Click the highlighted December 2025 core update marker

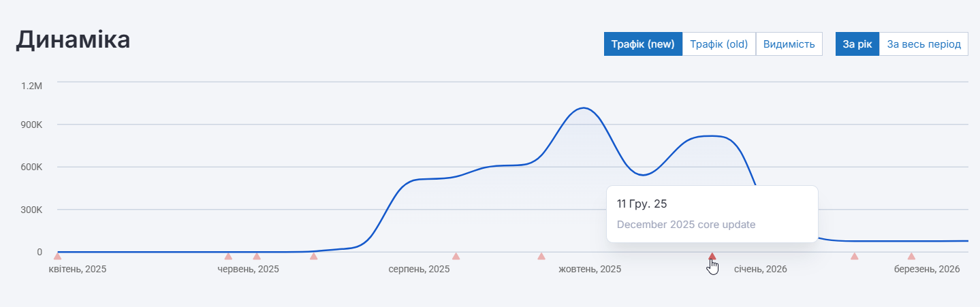(x=712, y=257)
